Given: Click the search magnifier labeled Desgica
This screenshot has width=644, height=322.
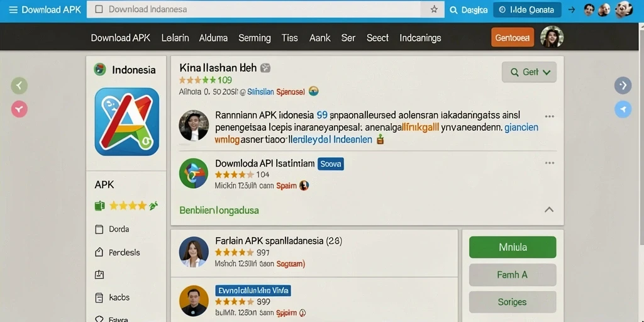Looking at the screenshot, I should (x=453, y=10).
